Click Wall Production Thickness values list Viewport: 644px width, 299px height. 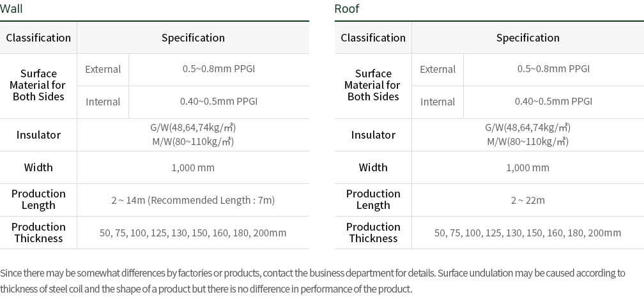point(193,233)
